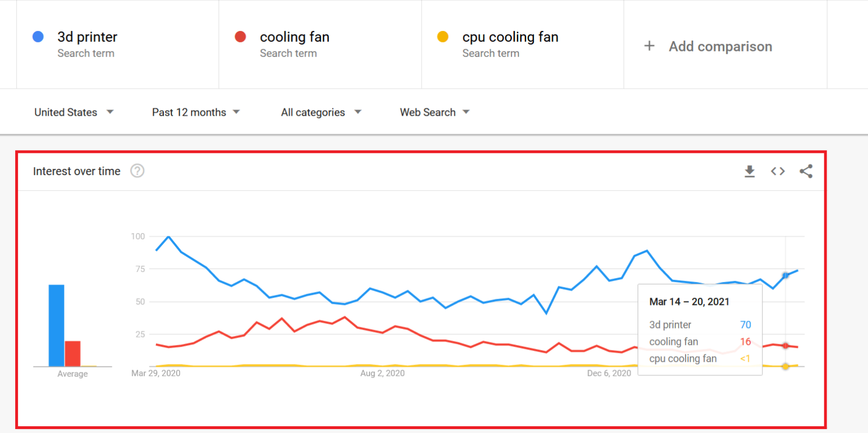Click the blue dot for 3d printer

[38, 37]
